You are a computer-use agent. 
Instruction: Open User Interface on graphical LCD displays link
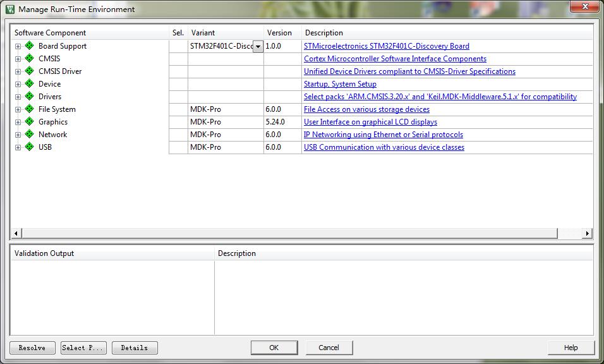tap(370, 122)
